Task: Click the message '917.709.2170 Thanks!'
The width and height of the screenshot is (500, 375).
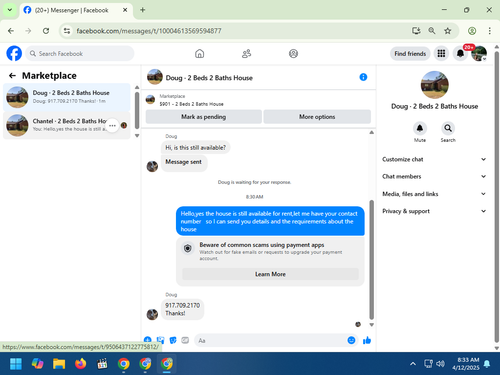Action: click(182, 309)
